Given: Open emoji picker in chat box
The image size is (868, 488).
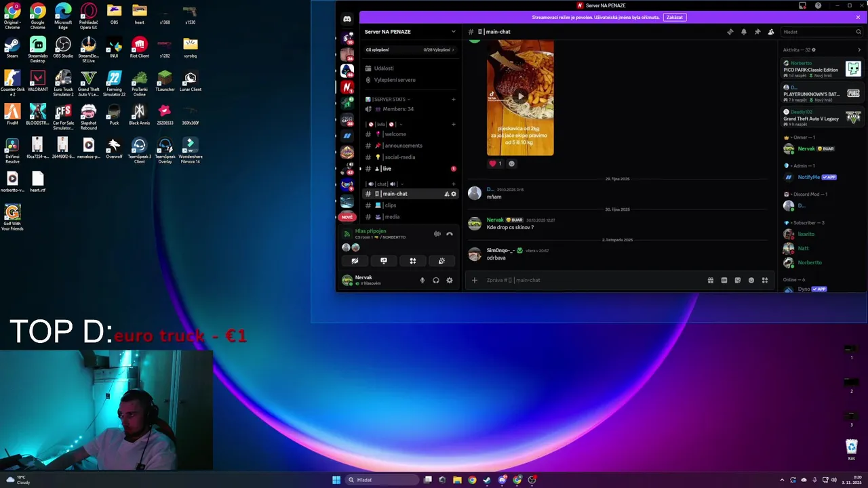Looking at the screenshot, I should coord(751,280).
